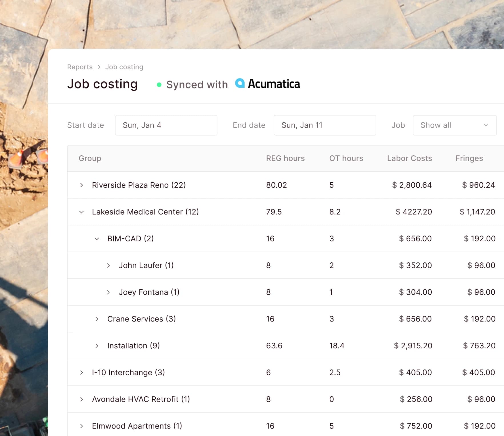Click the REG hours column header
This screenshot has height=436, width=504.
285,158
